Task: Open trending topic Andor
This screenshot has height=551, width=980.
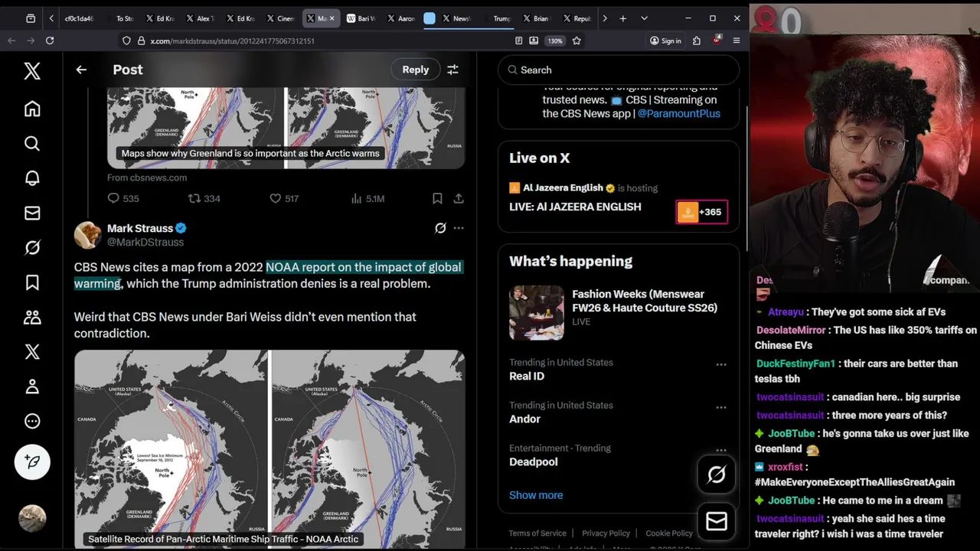Action: pyautogui.click(x=524, y=419)
